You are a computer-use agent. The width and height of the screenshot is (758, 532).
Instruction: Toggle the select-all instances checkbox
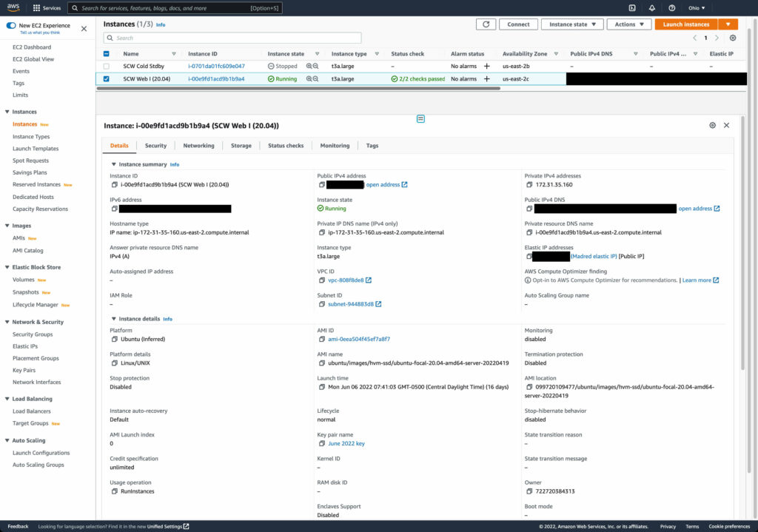[107, 53]
